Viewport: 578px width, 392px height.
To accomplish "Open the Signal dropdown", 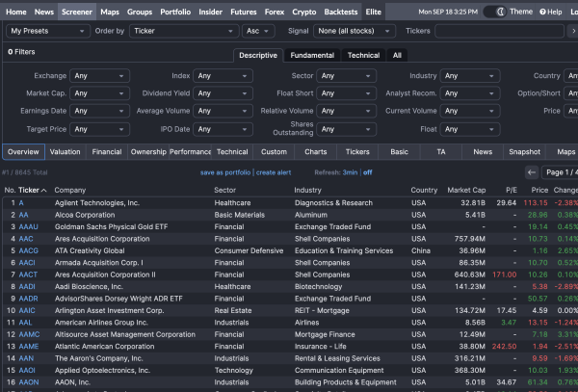I will pos(355,31).
